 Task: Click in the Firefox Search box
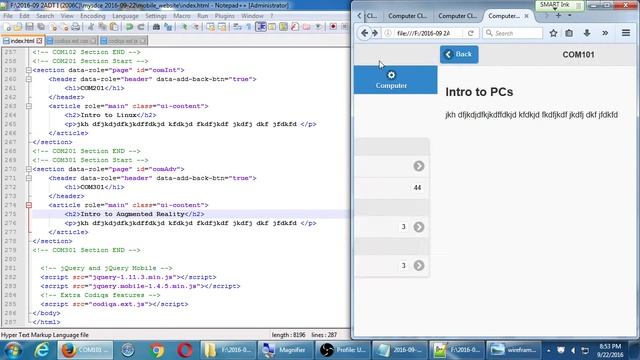tap(513, 33)
